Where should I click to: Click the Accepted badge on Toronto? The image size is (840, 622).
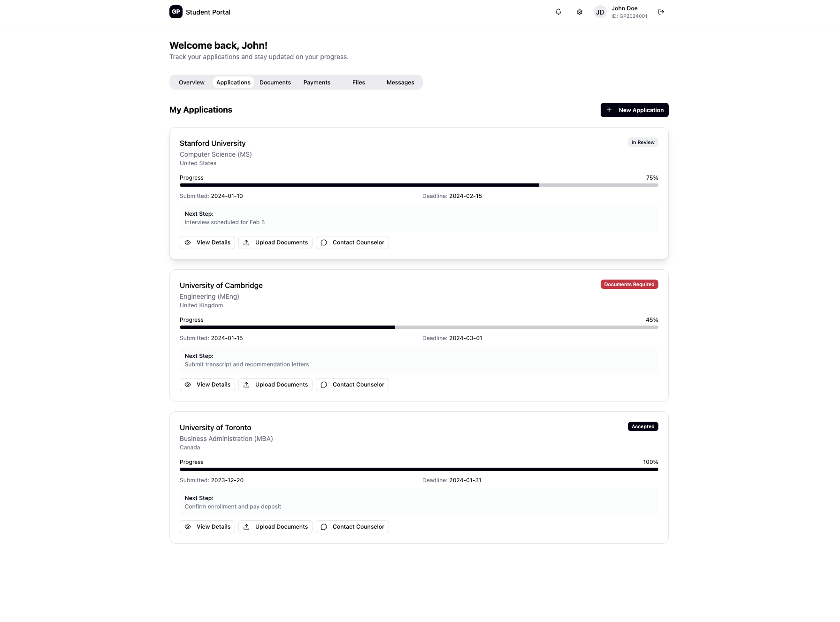643,426
